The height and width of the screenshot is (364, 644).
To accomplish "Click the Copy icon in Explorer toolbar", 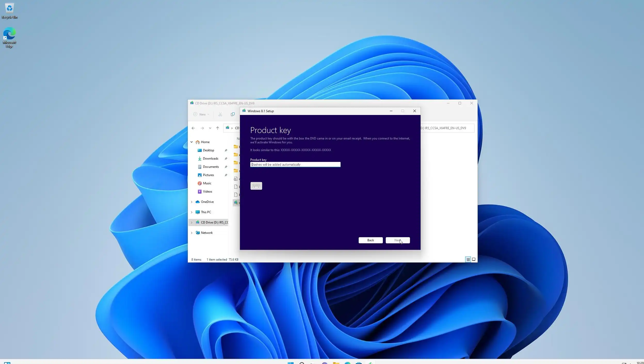I will [232, 114].
